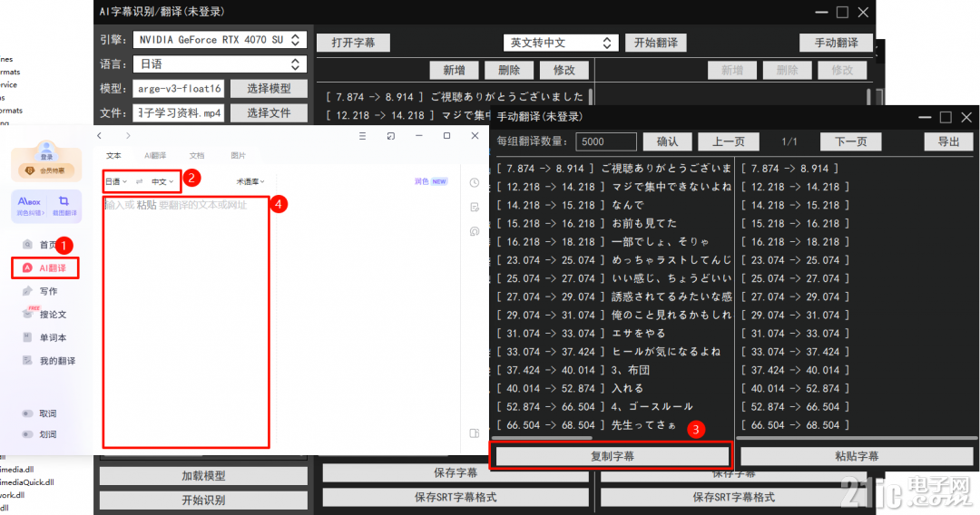Open the notes edit icon on right strip
980x515 pixels.
pyautogui.click(x=475, y=207)
